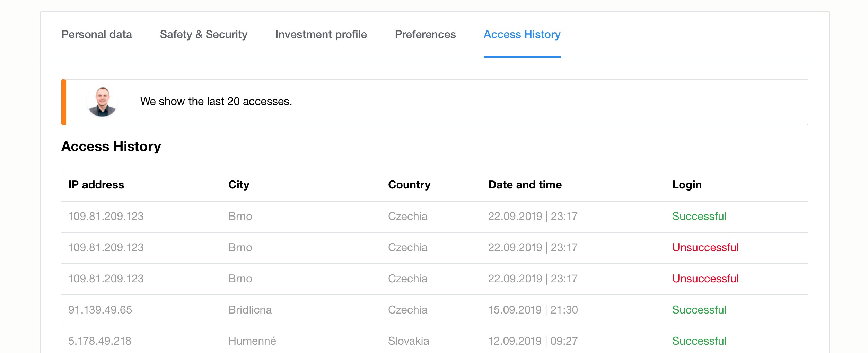Click the advisor avatar photo
The height and width of the screenshot is (353, 868).
[x=102, y=102]
